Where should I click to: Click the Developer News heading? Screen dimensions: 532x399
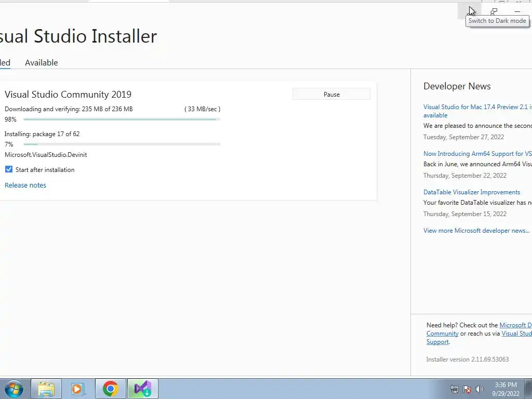click(x=457, y=86)
